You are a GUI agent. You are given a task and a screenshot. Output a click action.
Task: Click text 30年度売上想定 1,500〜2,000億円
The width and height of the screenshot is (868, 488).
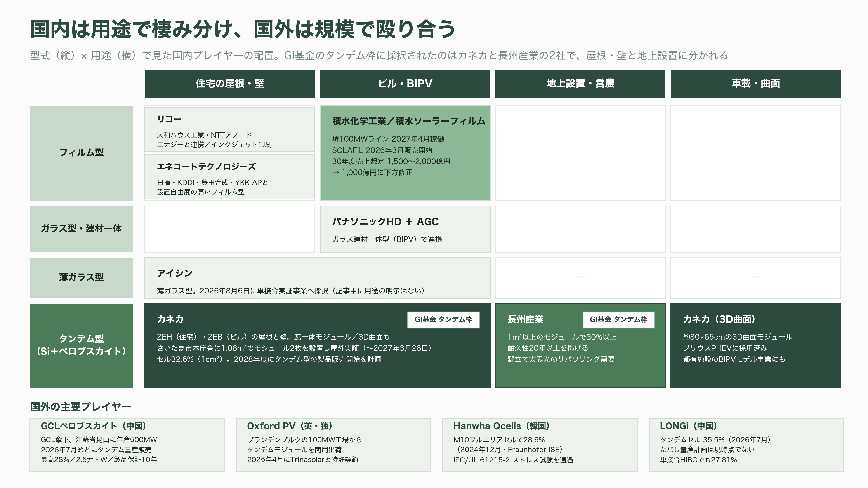pos(391,161)
